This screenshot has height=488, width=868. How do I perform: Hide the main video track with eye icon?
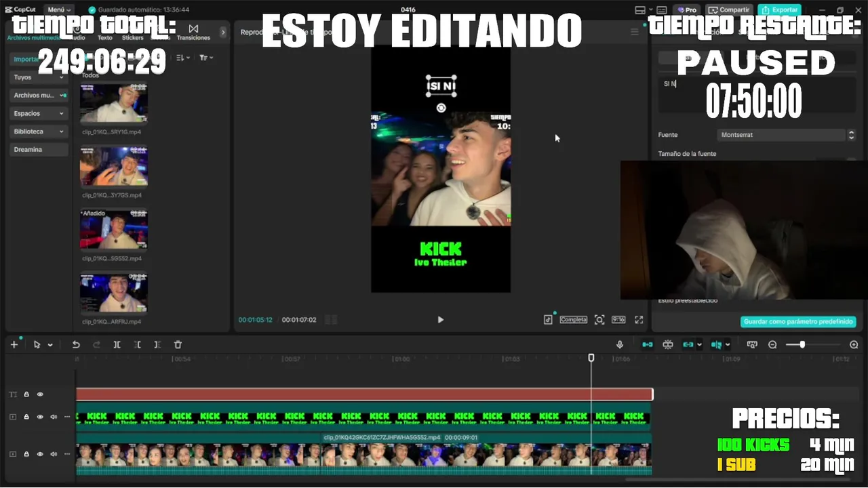tap(40, 454)
